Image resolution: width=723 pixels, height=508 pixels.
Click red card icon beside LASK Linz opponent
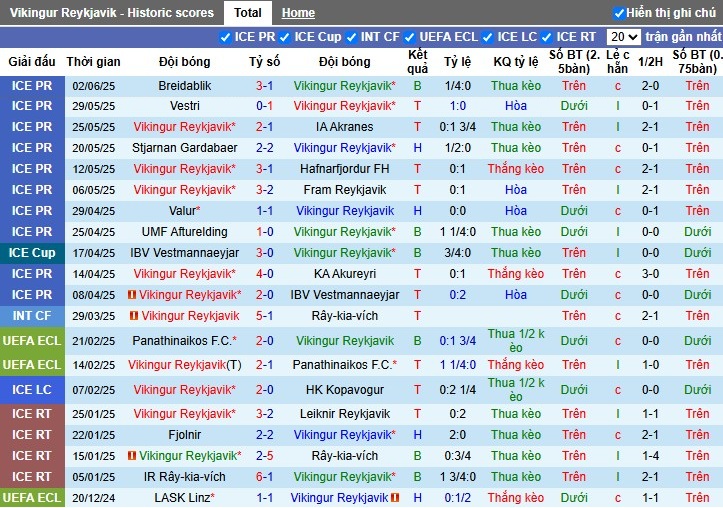pyautogui.click(x=395, y=497)
